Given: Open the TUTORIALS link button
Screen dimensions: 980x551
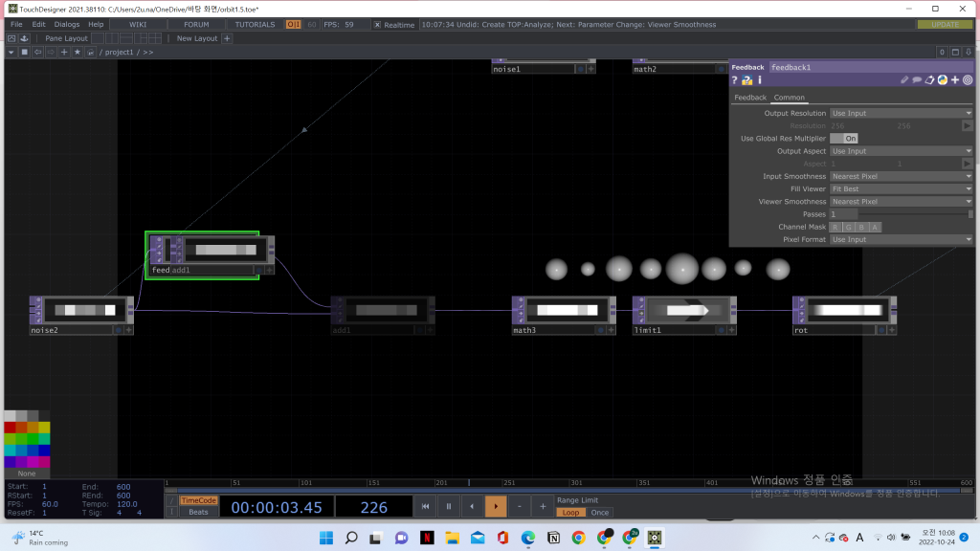Looking at the screenshot, I should click(x=255, y=24).
